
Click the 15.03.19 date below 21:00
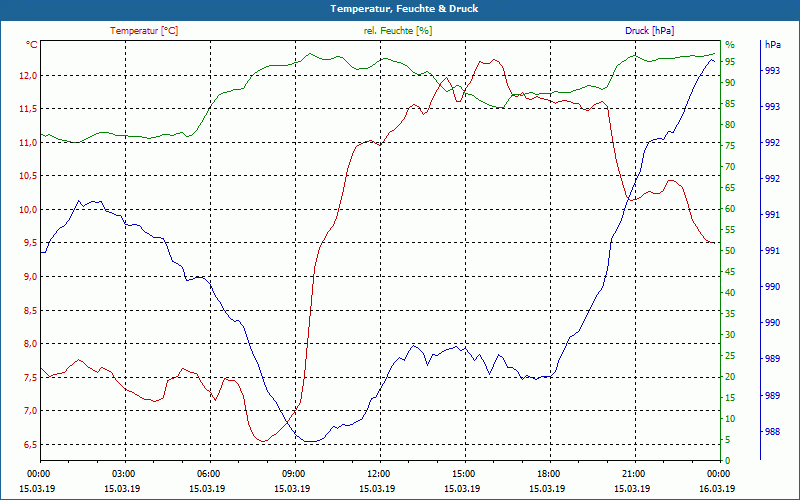(x=632, y=488)
